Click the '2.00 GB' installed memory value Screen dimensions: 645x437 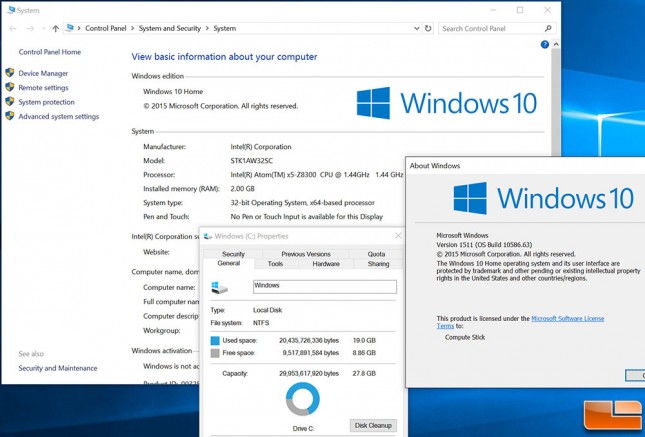pos(242,188)
